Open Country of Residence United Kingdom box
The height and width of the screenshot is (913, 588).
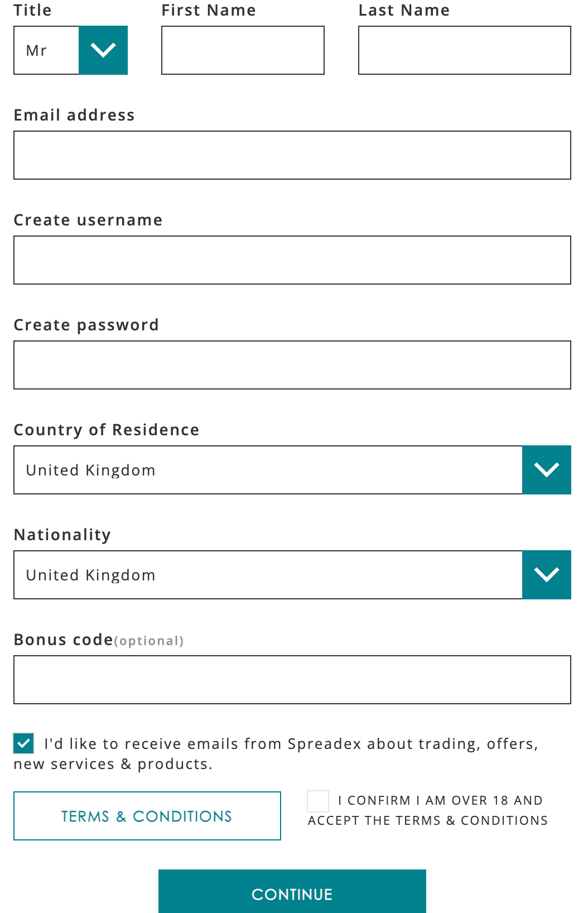pos(268,470)
